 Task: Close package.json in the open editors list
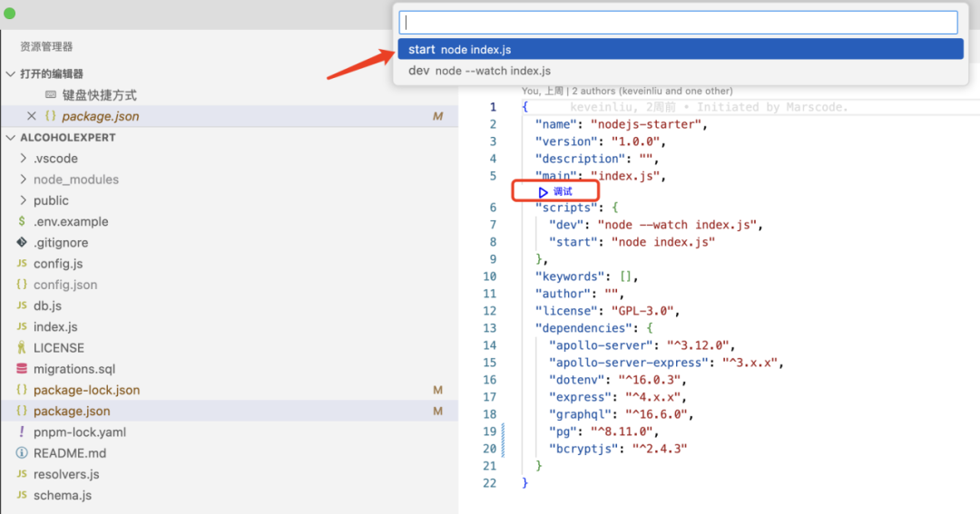tap(31, 116)
